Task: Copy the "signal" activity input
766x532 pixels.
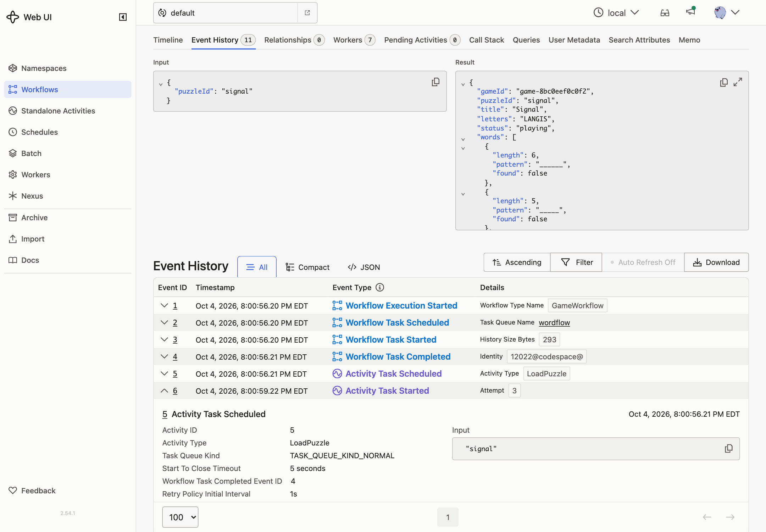Action: click(x=728, y=449)
